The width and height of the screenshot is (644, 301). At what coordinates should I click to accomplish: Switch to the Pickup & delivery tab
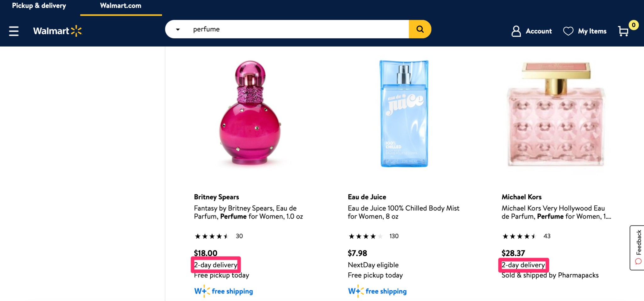(x=39, y=6)
